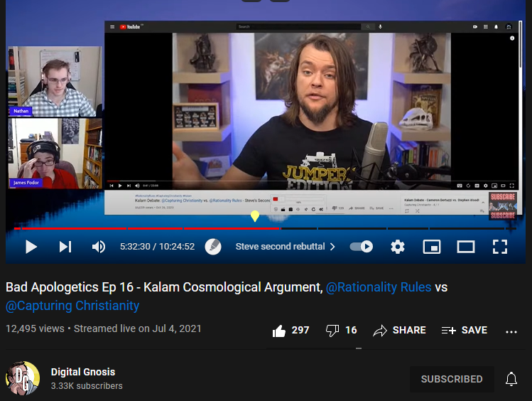Image resolution: width=532 pixels, height=401 pixels.
Task: Open the video settings gear
Action: pyautogui.click(x=397, y=247)
